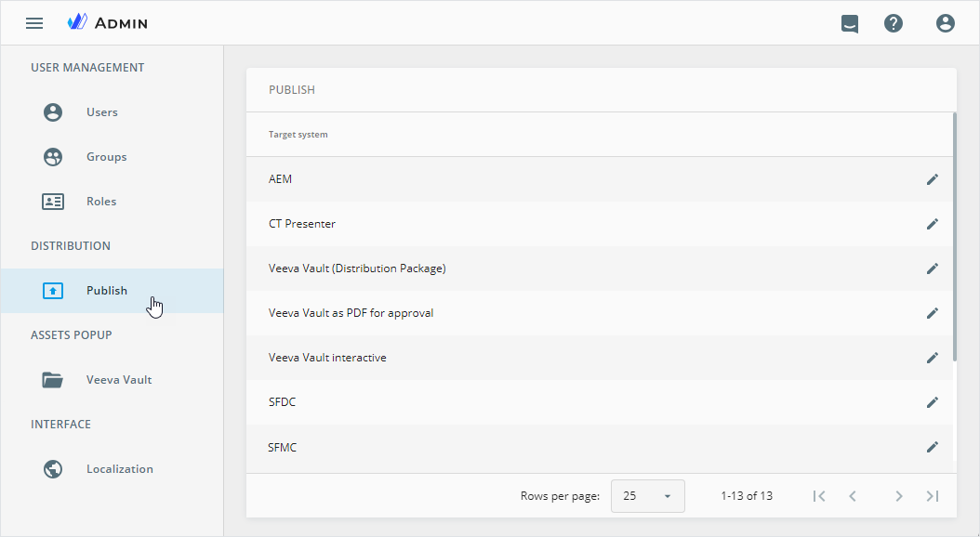Open the Localization settings page

[119, 469]
